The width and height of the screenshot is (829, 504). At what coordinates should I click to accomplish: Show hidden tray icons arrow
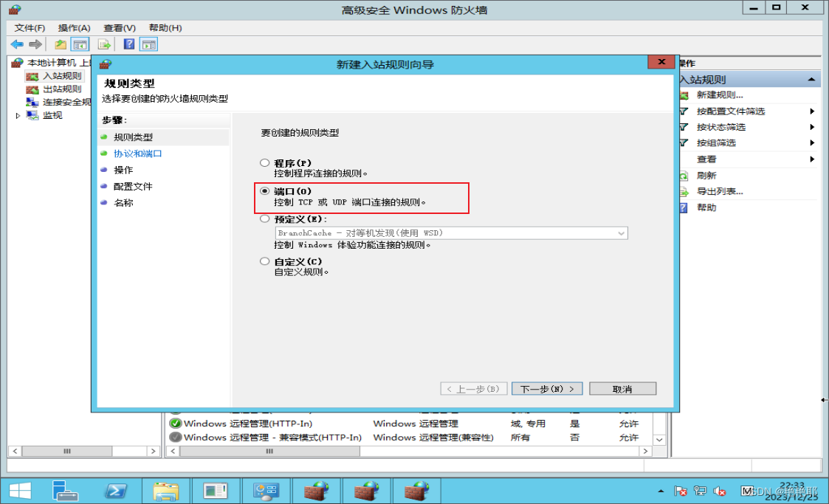pos(661,491)
